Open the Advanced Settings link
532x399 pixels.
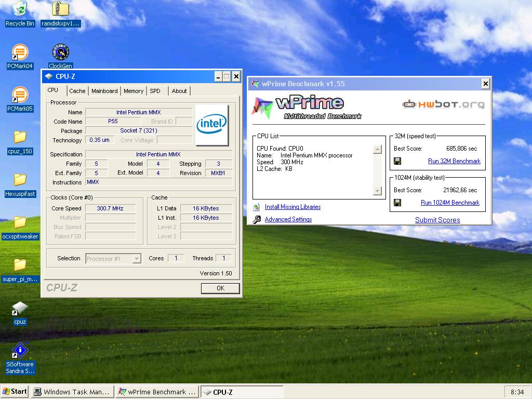288,220
